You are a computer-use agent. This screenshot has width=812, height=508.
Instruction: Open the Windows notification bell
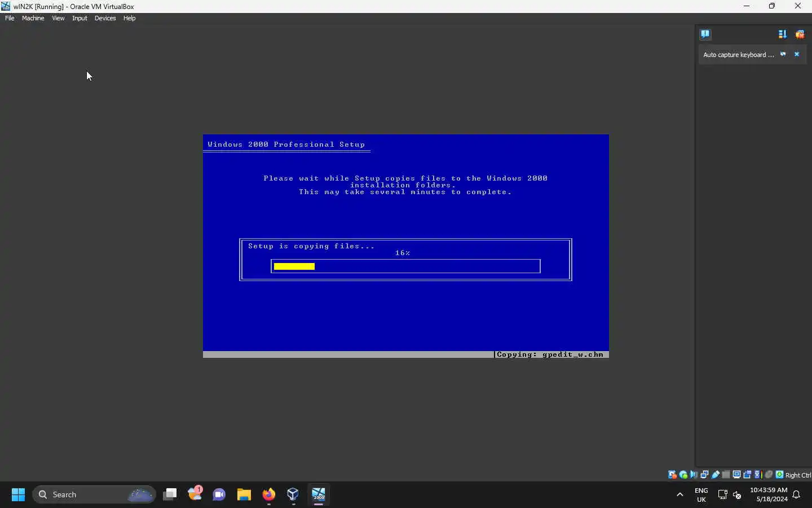797,494
